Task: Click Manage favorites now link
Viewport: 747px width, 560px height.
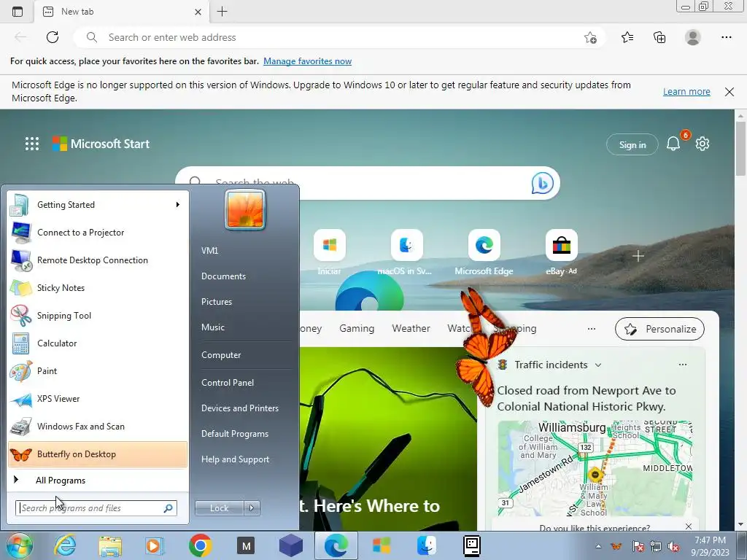Action: [307, 61]
